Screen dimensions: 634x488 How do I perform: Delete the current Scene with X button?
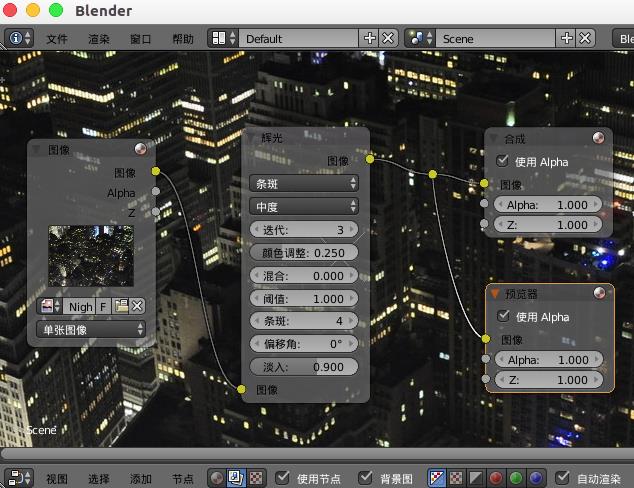(x=586, y=38)
